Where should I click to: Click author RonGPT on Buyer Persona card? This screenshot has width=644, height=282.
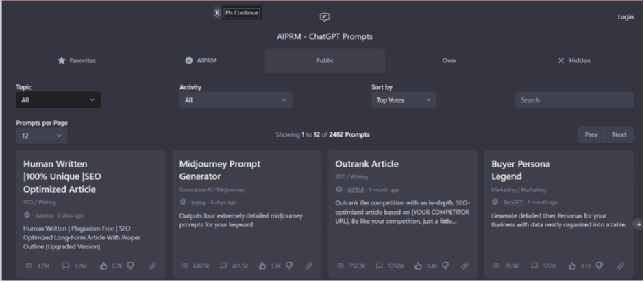tap(512, 202)
